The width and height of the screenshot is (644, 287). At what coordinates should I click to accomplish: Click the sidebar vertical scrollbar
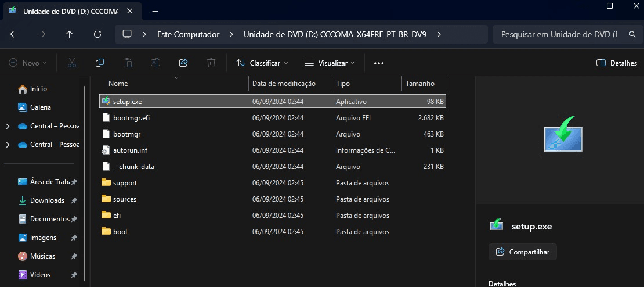84,183
